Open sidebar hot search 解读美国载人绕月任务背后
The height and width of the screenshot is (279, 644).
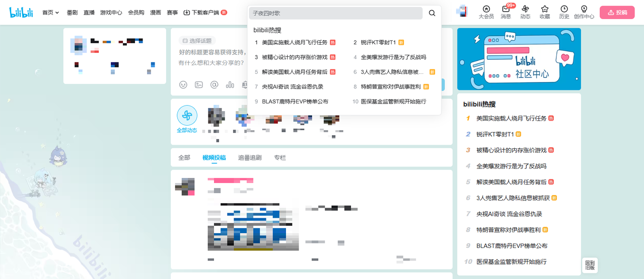pos(511,182)
